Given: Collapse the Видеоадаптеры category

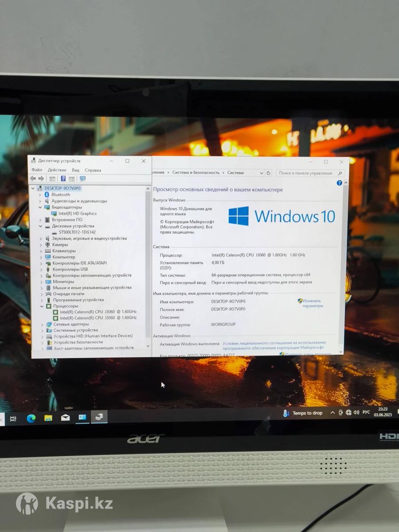Looking at the screenshot, I should point(40,207).
